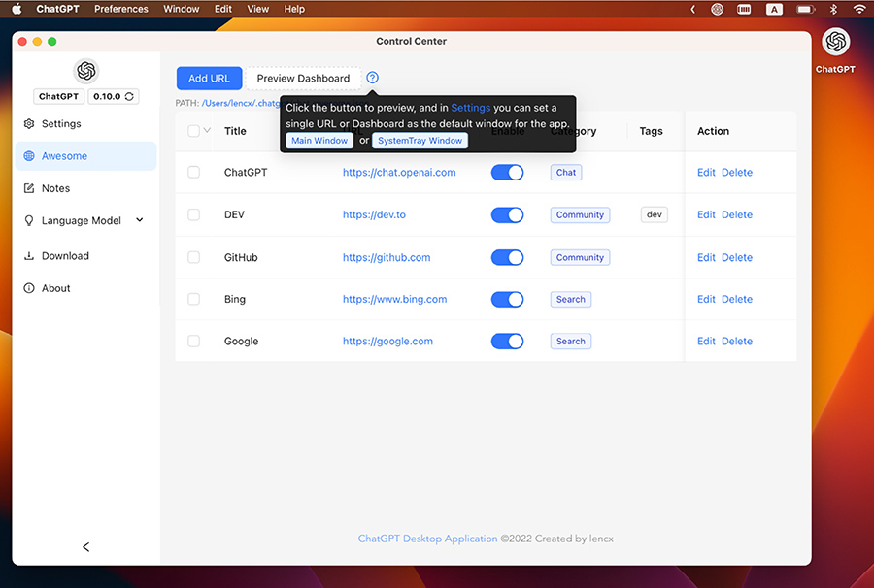Open the help question mark icon

coord(372,78)
